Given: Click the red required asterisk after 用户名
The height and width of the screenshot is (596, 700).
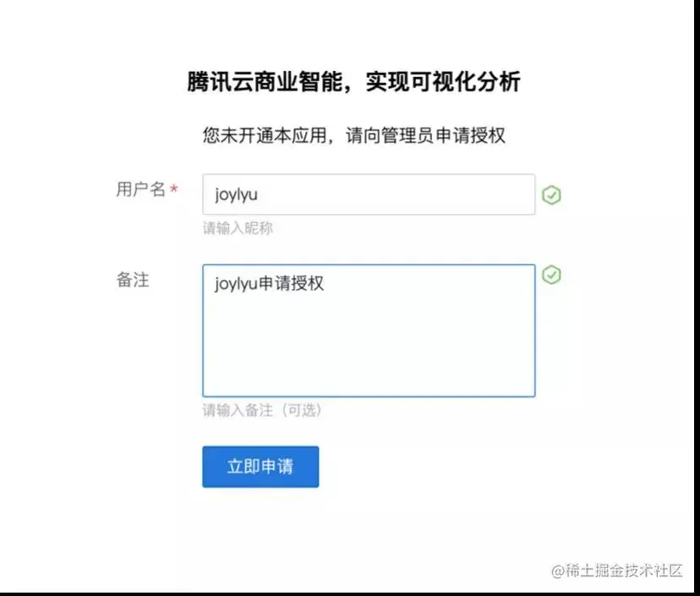Looking at the screenshot, I should click(174, 189).
